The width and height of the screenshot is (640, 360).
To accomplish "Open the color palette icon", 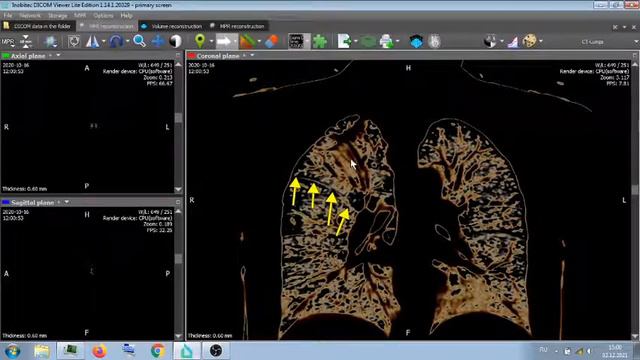I will click(x=529, y=41).
